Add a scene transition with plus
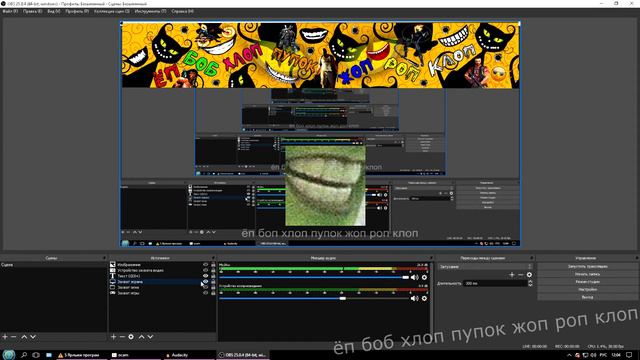The height and width of the screenshot is (360, 640). click(512, 275)
